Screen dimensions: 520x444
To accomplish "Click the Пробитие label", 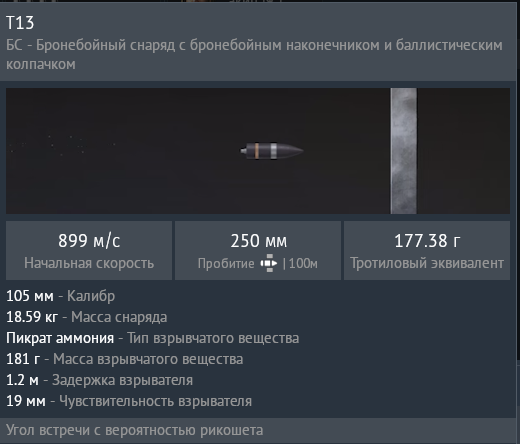I will coord(226,264).
